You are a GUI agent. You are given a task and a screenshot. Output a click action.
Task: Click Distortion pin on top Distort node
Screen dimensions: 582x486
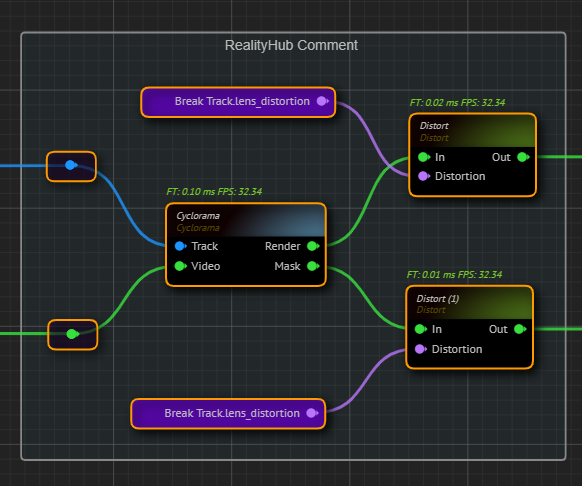point(424,176)
